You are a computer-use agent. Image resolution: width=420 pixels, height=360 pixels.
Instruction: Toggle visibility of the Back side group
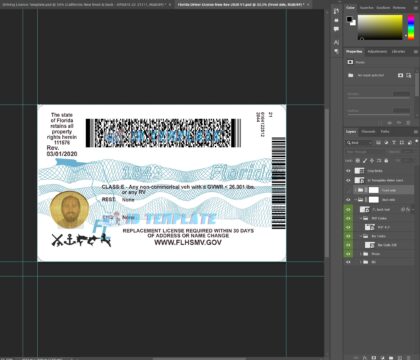348,200
